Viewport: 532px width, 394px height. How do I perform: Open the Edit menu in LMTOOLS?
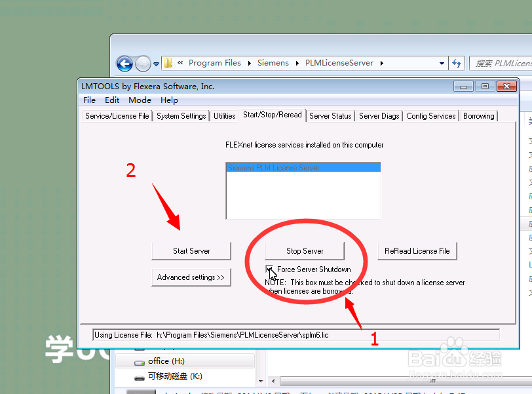coord(112,100)
